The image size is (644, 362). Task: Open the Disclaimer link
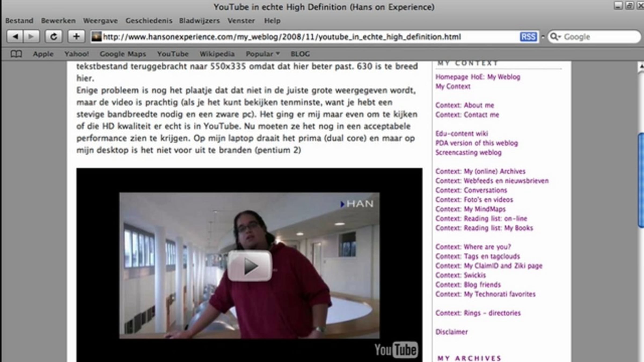(452, 332)
